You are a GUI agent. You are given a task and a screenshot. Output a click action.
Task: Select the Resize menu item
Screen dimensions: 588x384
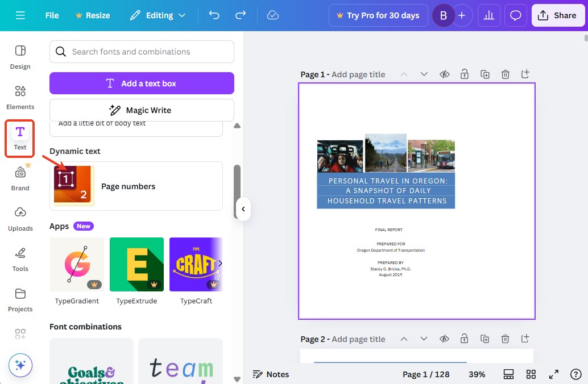93,15
